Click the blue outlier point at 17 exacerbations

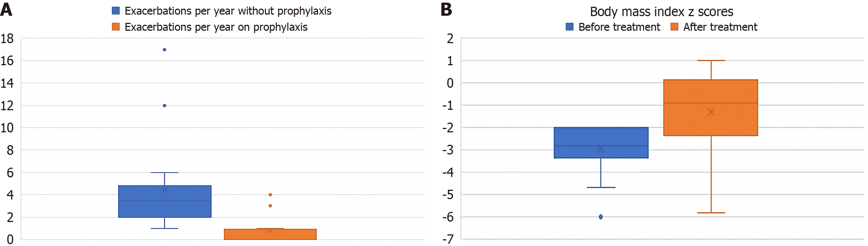pyautogui.click(x=164, y=49)
